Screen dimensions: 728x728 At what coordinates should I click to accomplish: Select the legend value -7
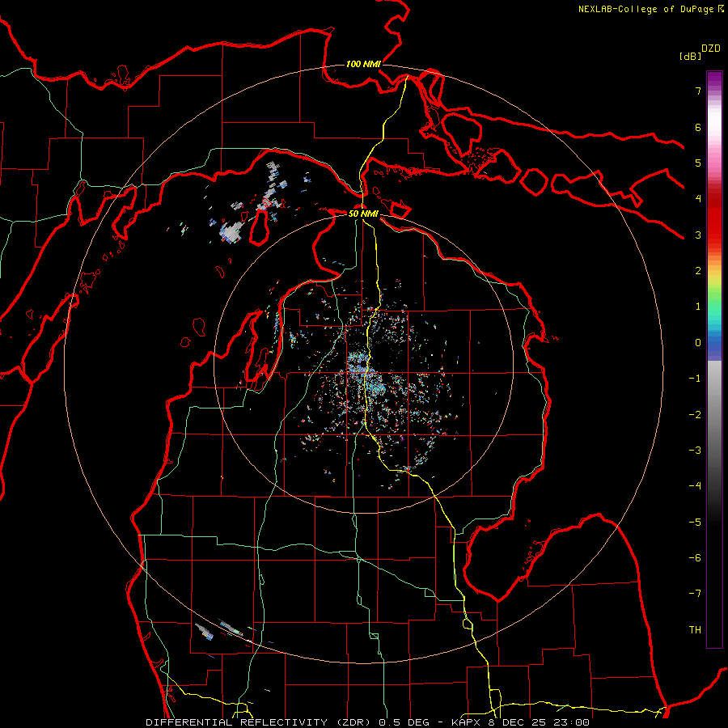[695, 594]
